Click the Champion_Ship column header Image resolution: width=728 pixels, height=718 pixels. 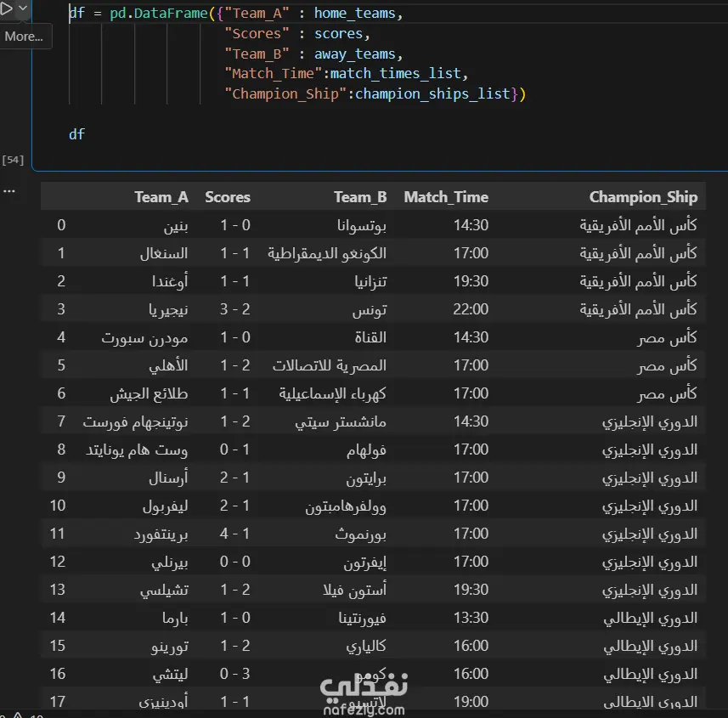643,197
